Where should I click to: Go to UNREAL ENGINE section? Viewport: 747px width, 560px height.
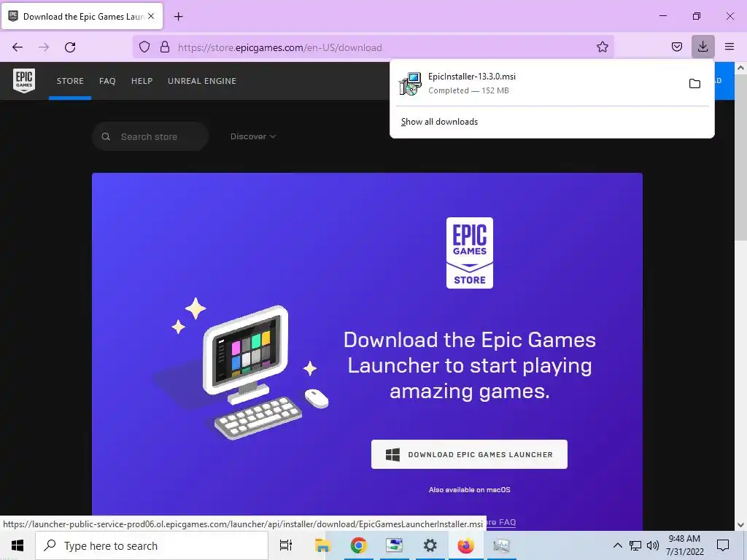202,81
